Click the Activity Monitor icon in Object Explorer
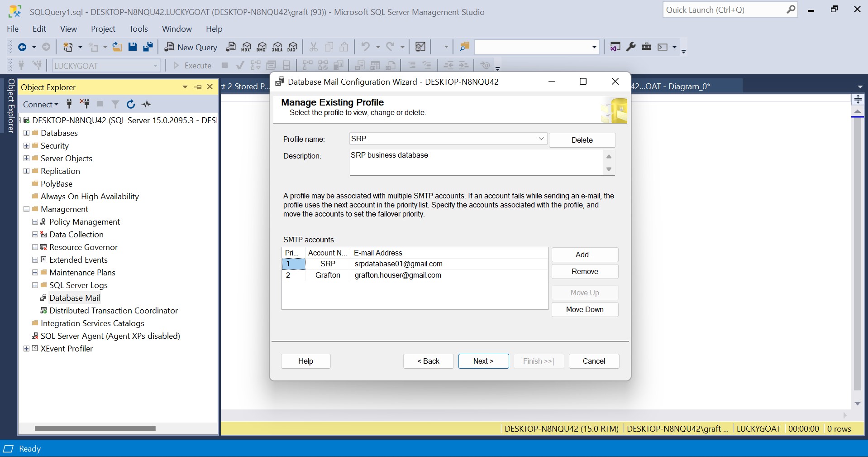This screenshot has width=868, height=457. point(146,104)
